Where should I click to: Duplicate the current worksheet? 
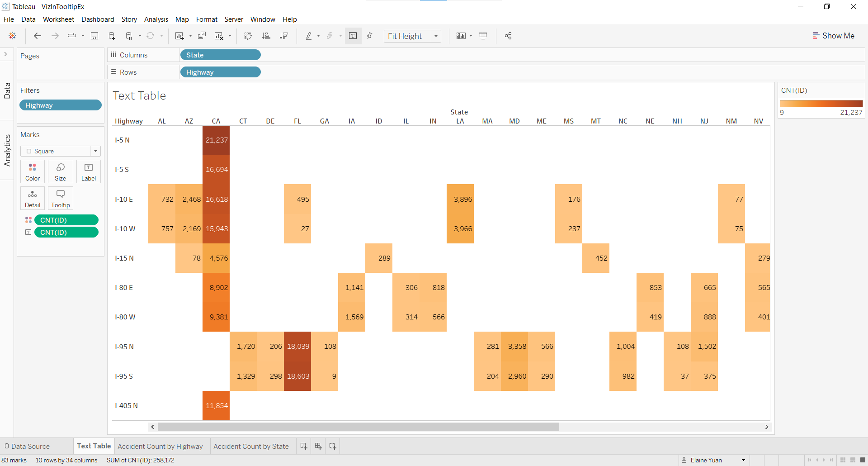pos(202,36)
